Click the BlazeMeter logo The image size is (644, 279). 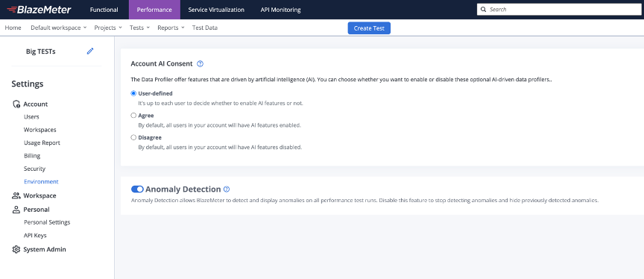pos(39,10)
